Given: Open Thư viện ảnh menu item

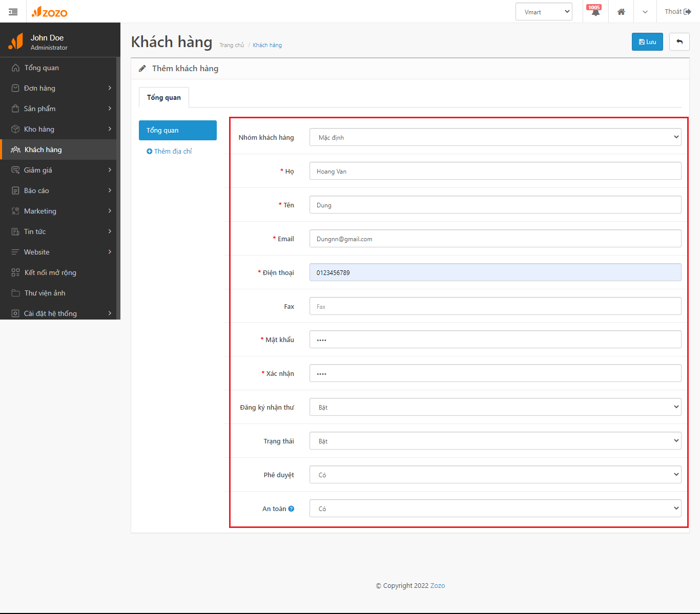Looking at the screenshot, I should [58, 293].
